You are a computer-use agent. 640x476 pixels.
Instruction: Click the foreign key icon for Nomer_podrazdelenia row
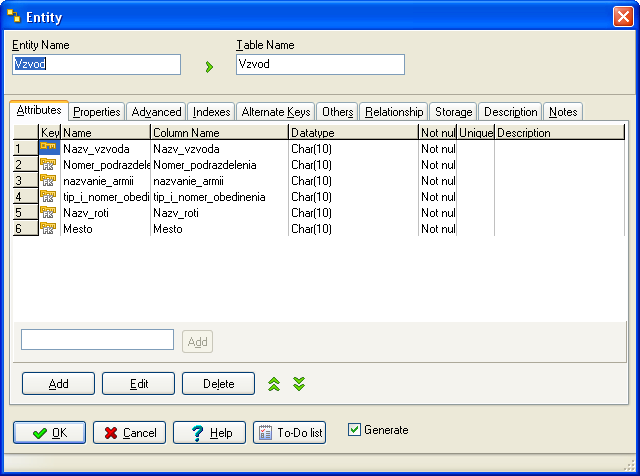(48, 165)
